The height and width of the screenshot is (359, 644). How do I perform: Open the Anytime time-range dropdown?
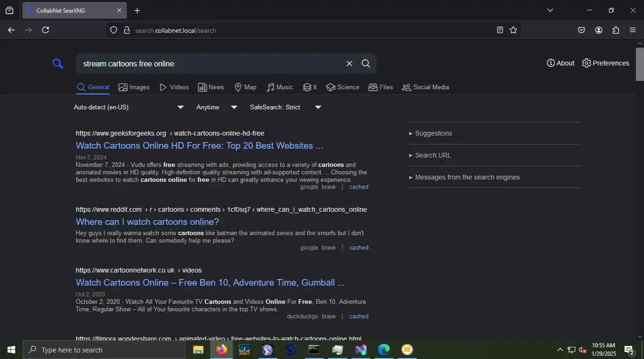217,107
